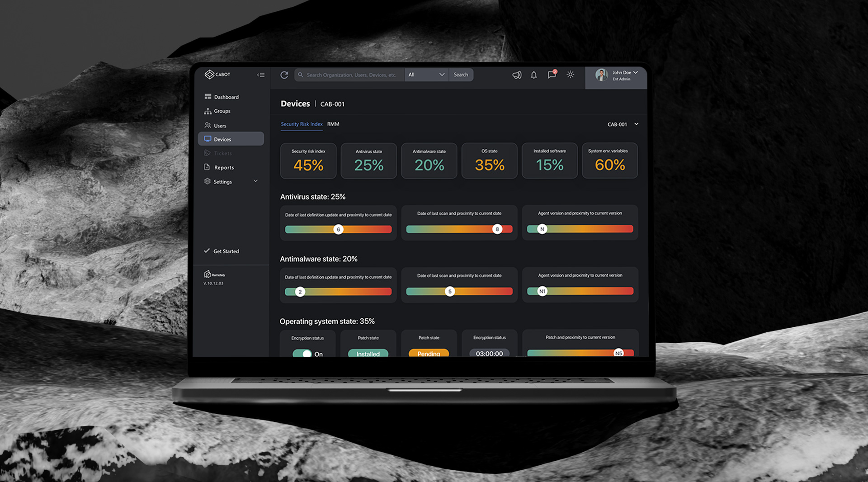The height and width of the screenshot is (482, 868).
Task: Open the chat messages icon
Action: 552,75
